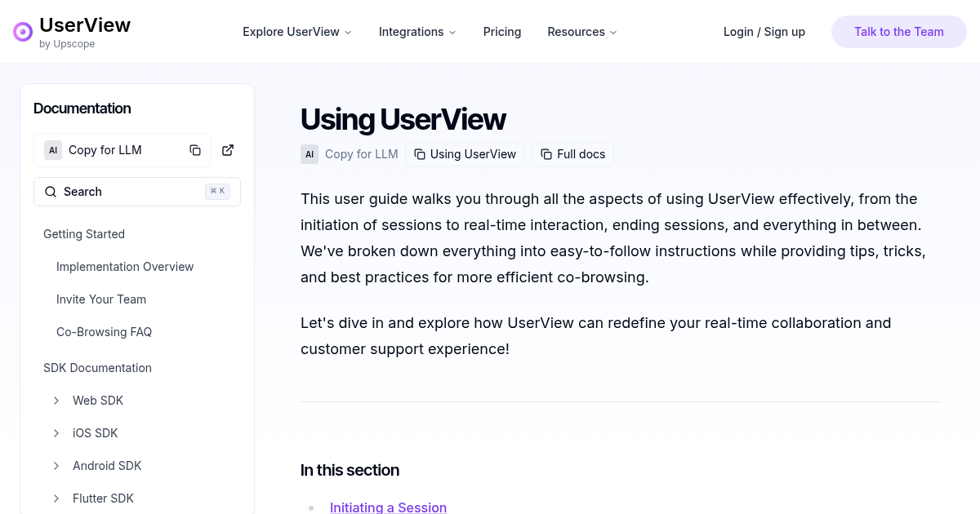Click the In this section heading
The width and height of the screenshot is (980, 514).
350,470
